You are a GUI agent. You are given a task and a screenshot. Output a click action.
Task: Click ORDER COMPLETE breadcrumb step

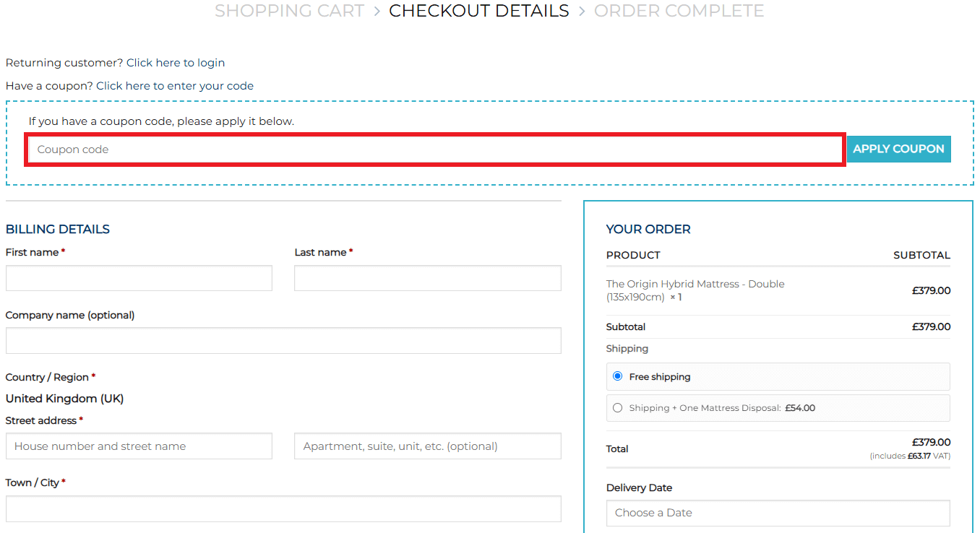(679, 11)
